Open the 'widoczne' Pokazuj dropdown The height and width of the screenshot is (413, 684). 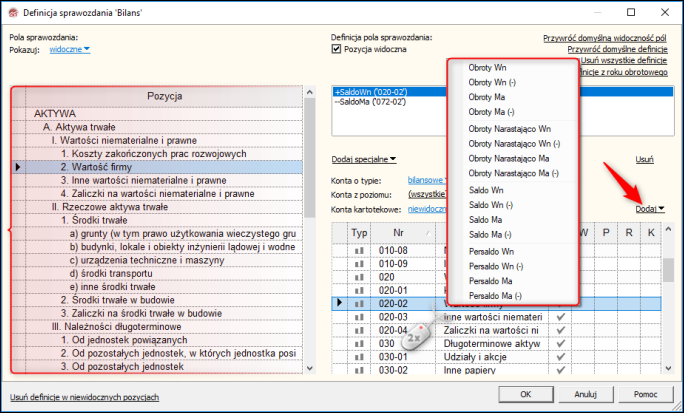[70, 49]
